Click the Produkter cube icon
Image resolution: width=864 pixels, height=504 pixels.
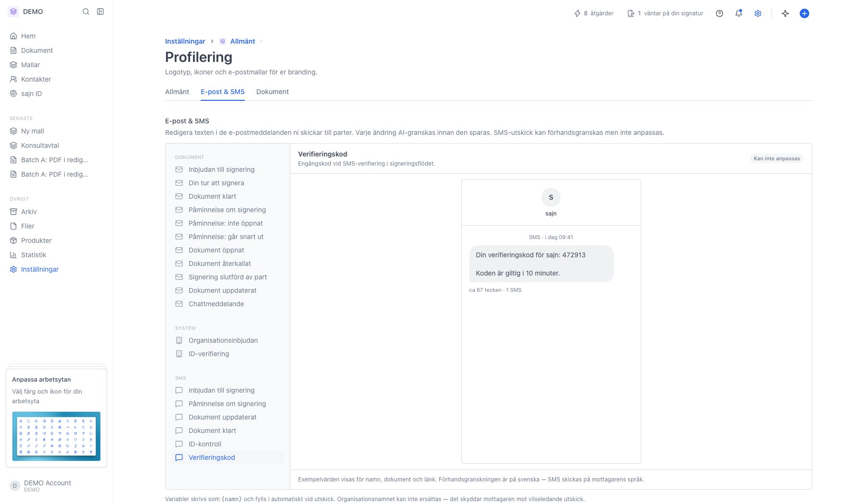13,240
